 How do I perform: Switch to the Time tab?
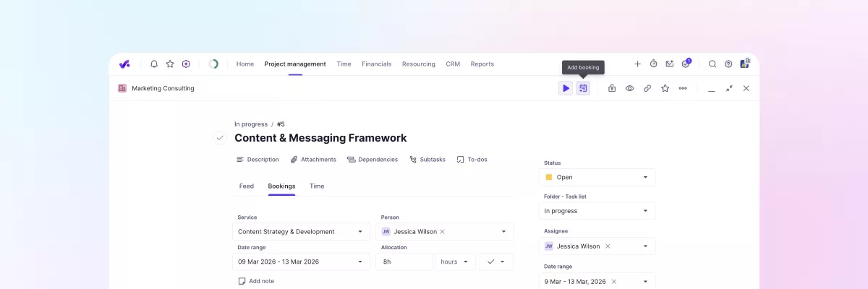[317, 186]
